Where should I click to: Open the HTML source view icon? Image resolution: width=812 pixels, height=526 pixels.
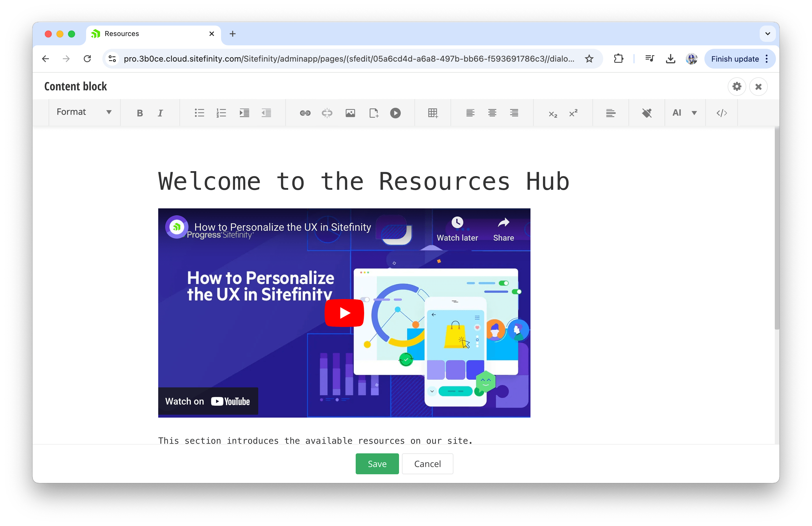tap(722, 113)
